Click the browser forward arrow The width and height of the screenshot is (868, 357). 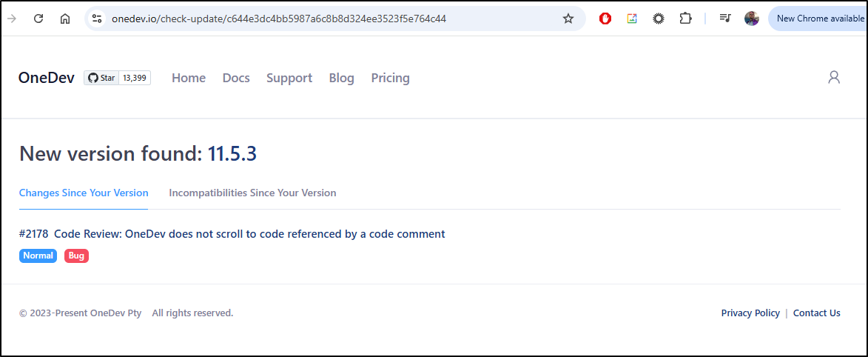pyautogui.click(x=11, y=19)
